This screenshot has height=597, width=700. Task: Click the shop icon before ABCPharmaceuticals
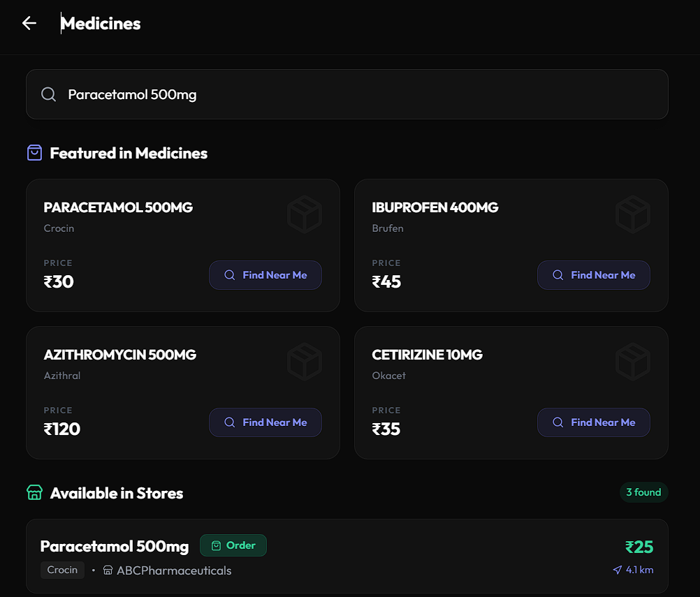point(108,570)
